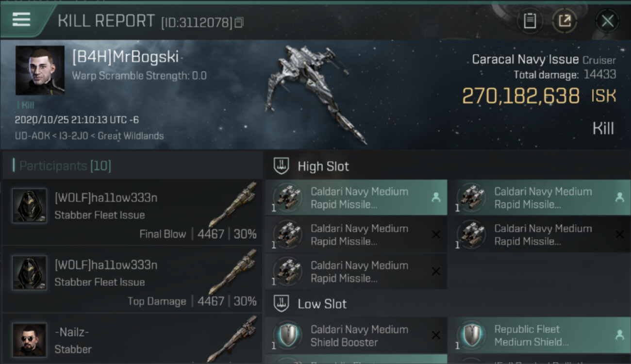Viewport: 631px width, 364px height.
Task: Click the clipboard notes icon
Action: click(530, 21)
